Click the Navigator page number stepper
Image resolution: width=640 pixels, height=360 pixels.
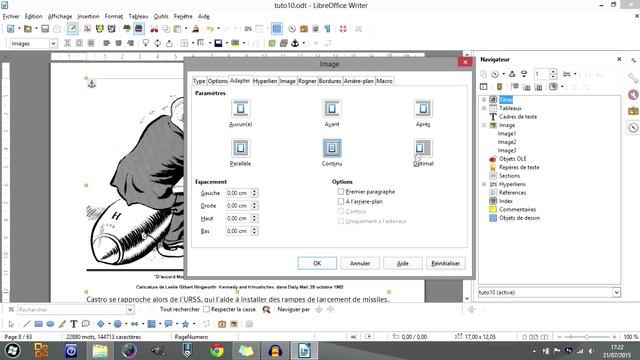(x=553, y=74)
